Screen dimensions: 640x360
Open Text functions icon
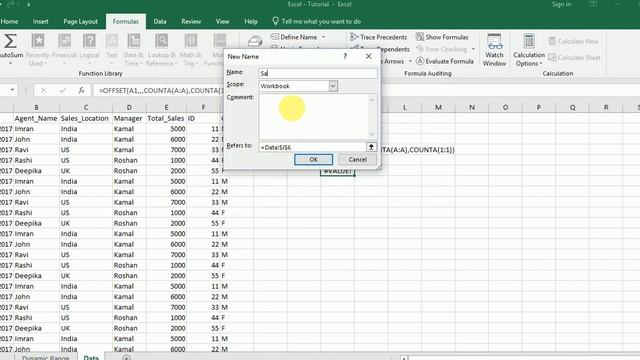(111, 41)
